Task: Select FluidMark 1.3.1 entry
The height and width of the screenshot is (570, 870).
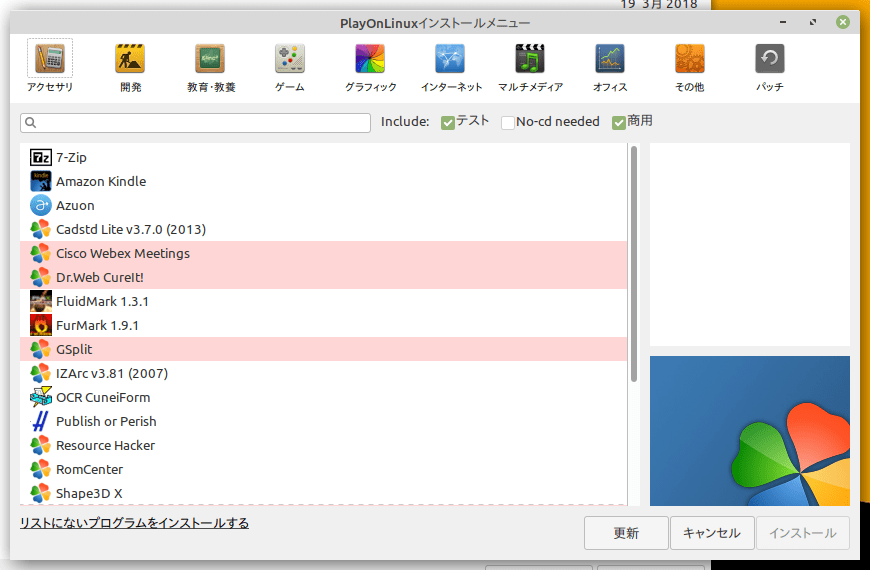Action: pyautogui.click(x=323, y=301)
